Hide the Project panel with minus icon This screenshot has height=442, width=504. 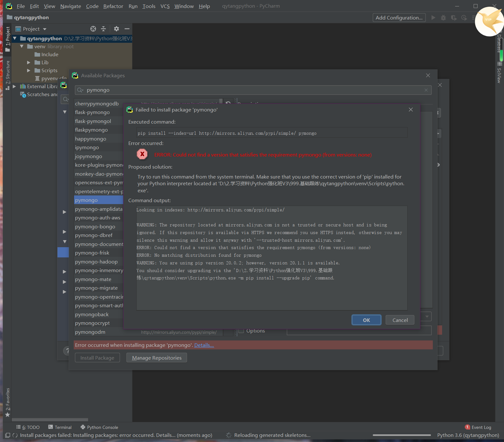127,29
